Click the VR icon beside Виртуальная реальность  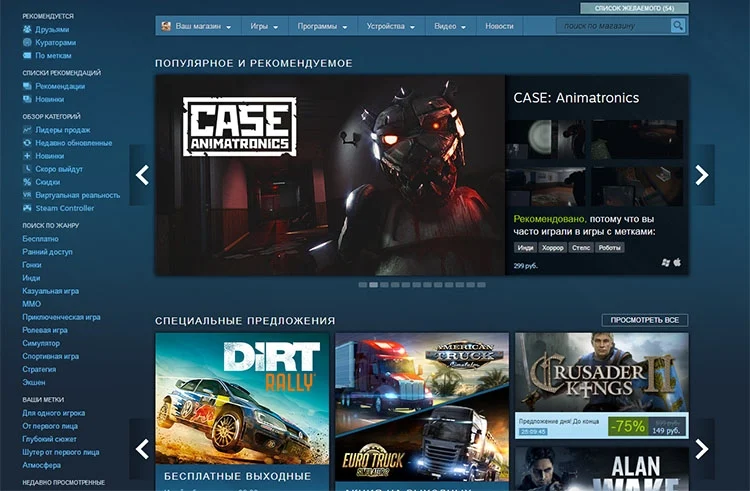(x=27, y=195)
